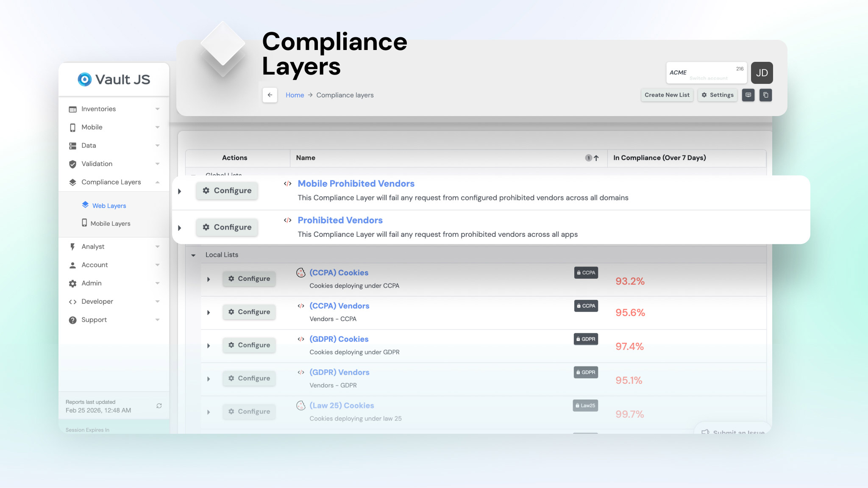Click the comments icon beside Settings
This screenshot has width=868, height=488.
(748, 95)
